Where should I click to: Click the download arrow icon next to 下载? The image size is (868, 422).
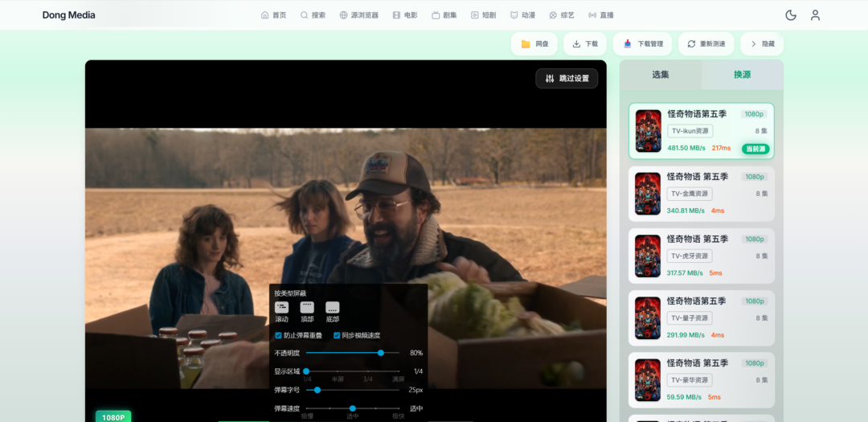(576, 43)
